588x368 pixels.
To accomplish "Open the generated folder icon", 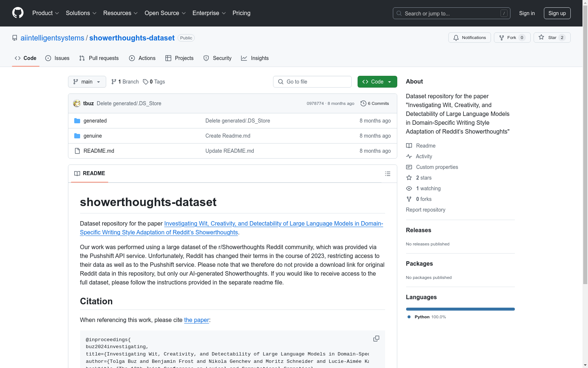I will 77,121.
